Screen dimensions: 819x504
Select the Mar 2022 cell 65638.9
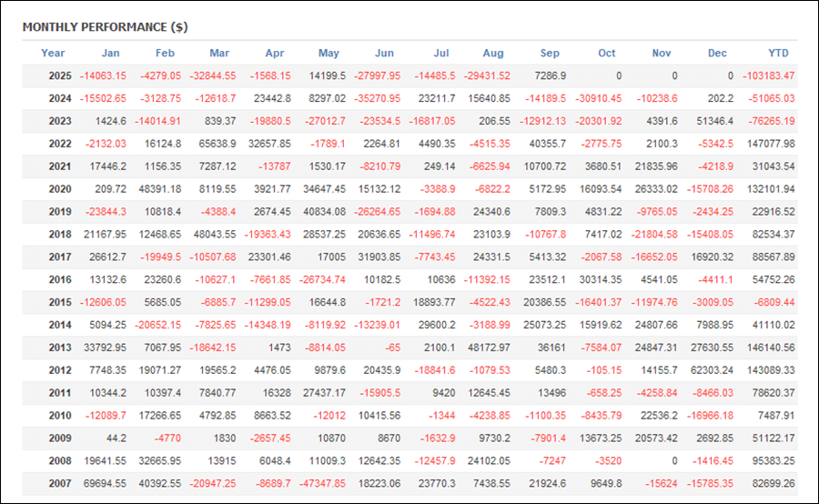tap(217, 144)
